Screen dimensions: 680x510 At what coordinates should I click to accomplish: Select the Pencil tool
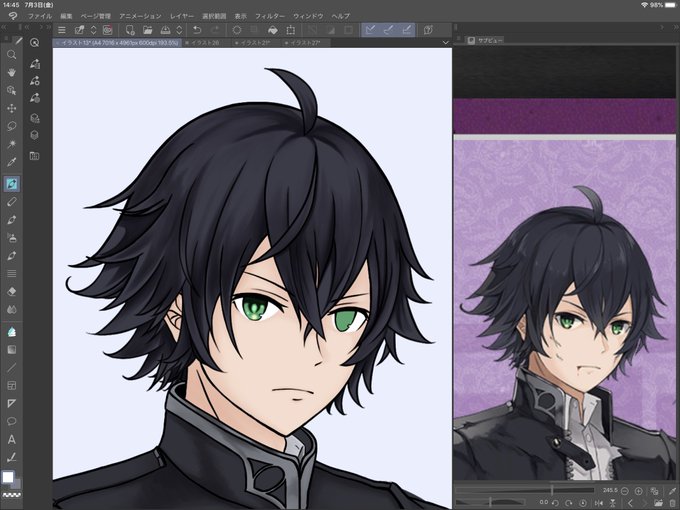(12, 202)
